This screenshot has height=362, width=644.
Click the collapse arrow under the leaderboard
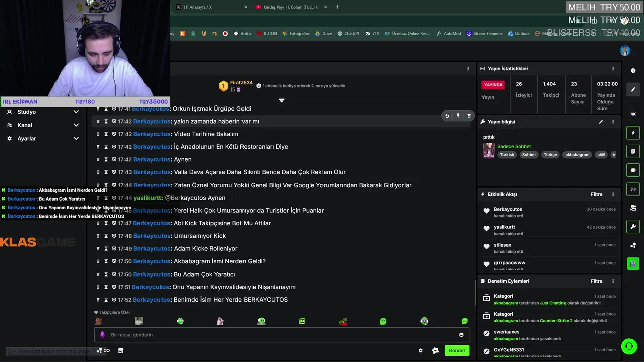282,100
